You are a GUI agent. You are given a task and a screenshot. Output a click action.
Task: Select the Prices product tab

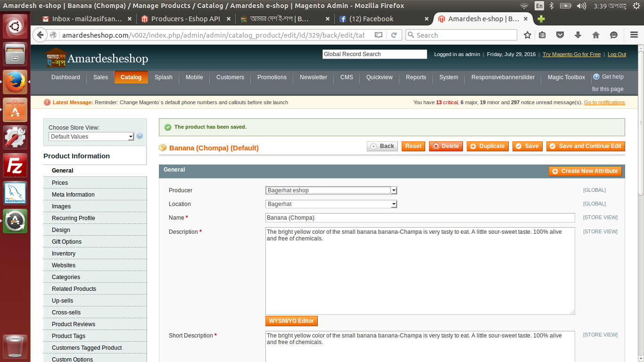pyautogui.click(x=95, y=183)
